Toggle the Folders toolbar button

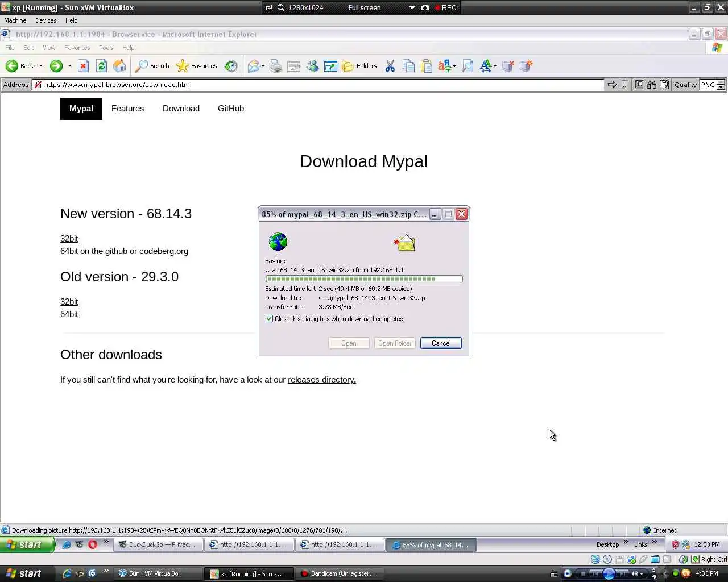point(359,66)
